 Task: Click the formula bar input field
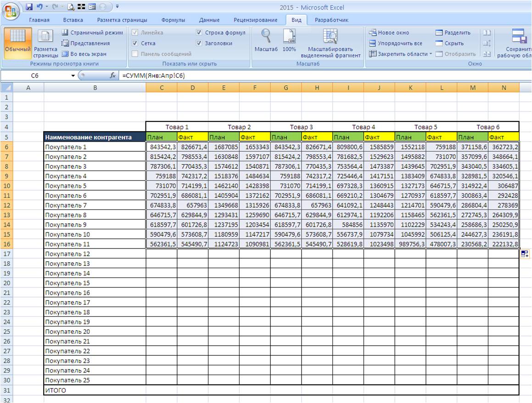click(x=321, y=76)
